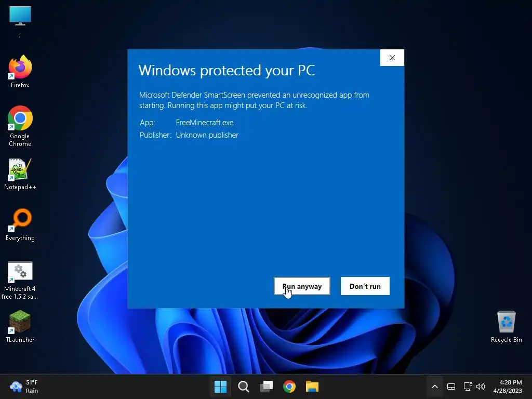Click the Run anyway button
This screenshot has width=532, height=399.
point(302,286)
